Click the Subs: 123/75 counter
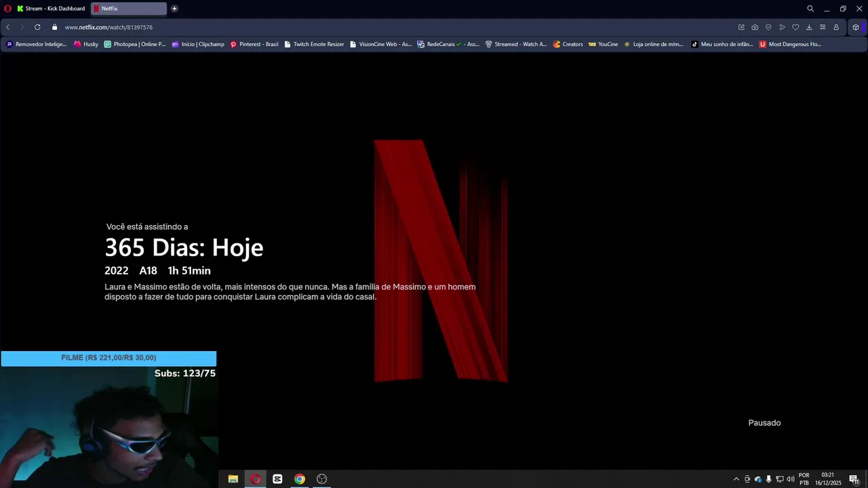Screen dimensions: 868x488 [185, 373]
